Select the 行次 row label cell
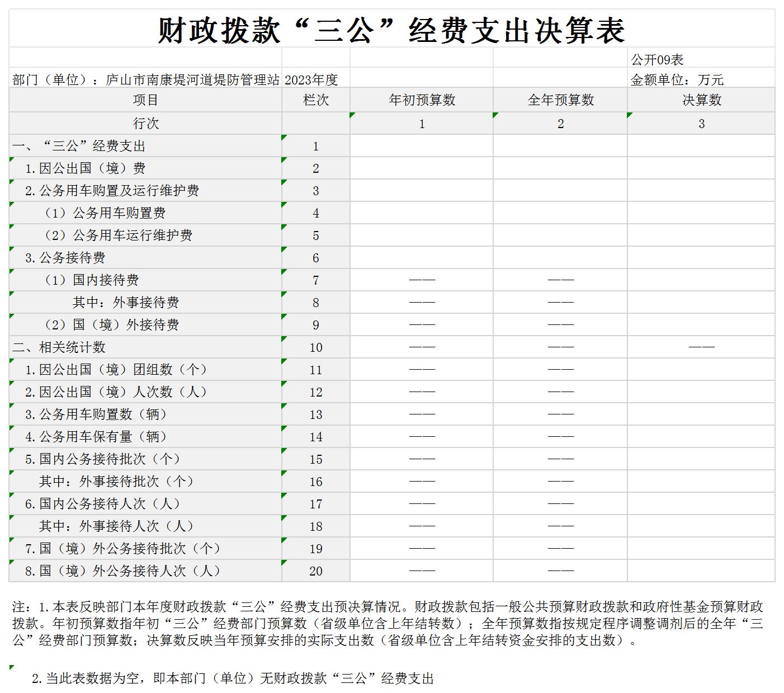This screenshot has width=784, height=693. click(x=145, y=124)
